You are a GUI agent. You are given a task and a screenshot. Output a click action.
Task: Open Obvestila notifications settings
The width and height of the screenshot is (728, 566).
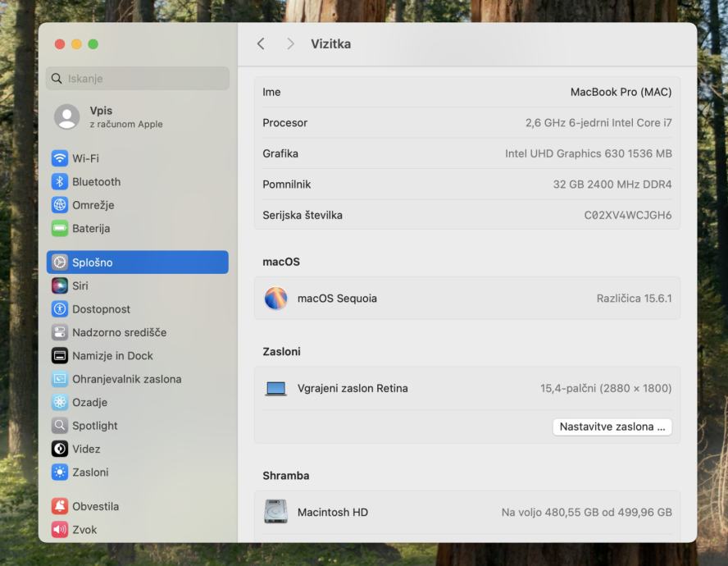[x=95, y=506]
